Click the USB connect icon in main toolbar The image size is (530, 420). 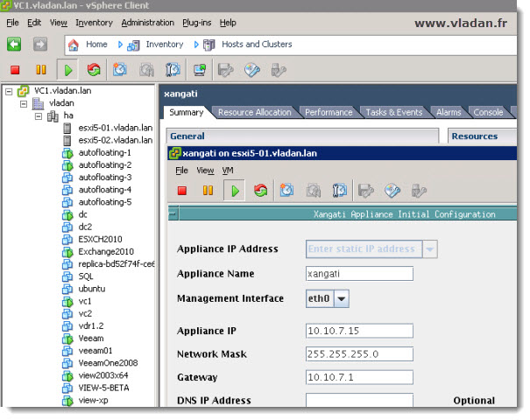tap(279, 70)
